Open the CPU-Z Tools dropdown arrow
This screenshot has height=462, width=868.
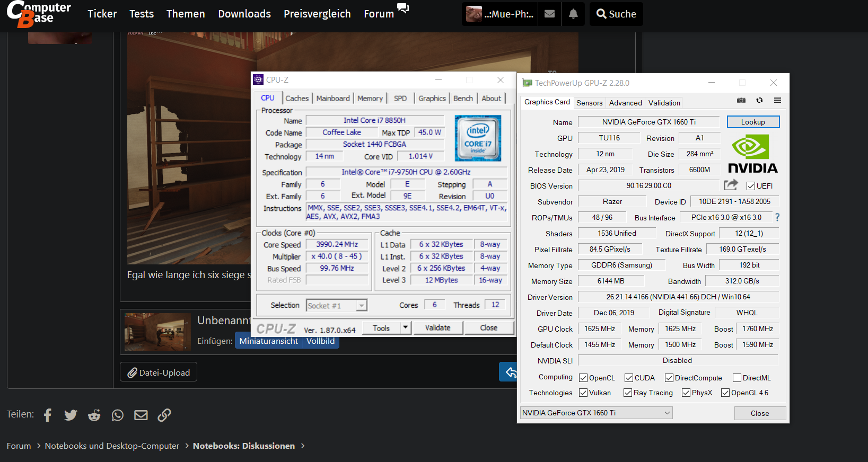click(x=405, y=327)
